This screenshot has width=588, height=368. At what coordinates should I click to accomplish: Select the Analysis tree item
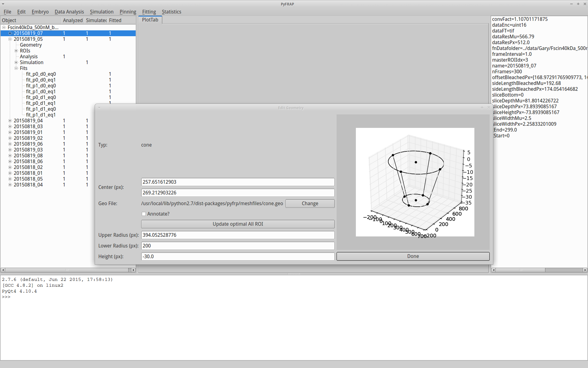click(29, 56)
